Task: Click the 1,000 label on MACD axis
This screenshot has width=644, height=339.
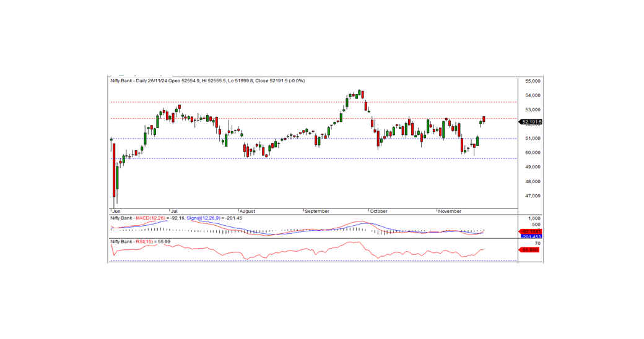Action: 534,218
